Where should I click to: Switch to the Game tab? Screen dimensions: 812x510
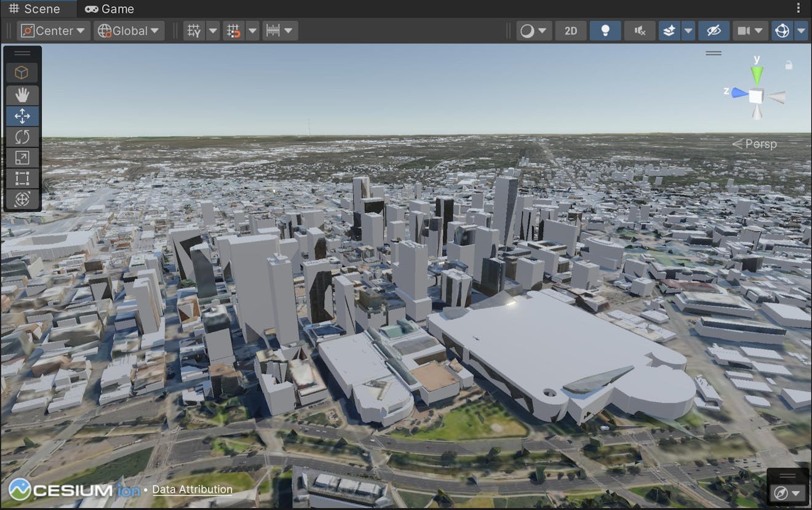click(x=109, y=9)
